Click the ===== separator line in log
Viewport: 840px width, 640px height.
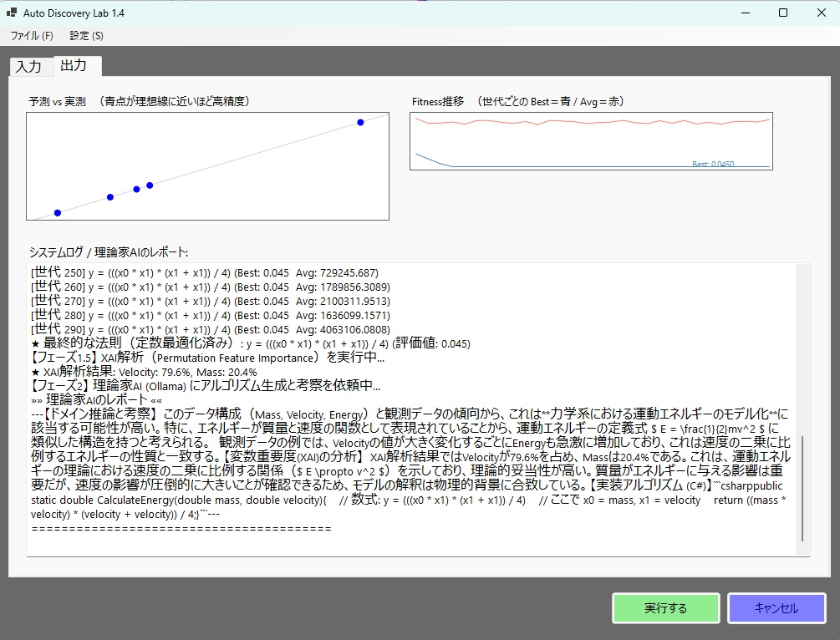point(181,529)
